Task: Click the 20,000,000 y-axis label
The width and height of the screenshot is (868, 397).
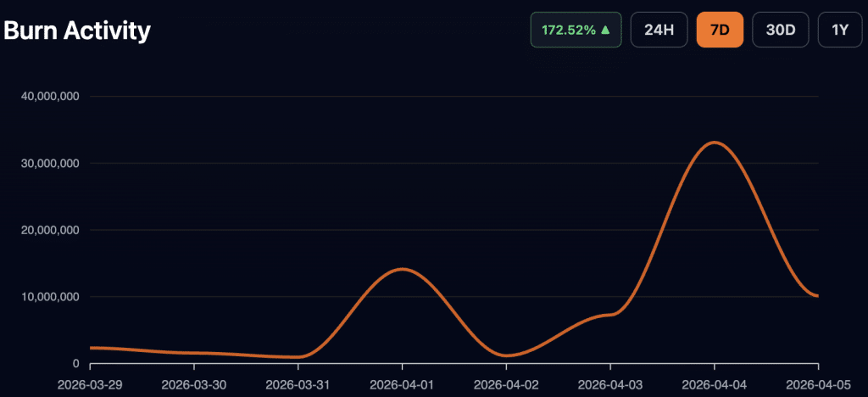Action: click(x=49, y=230)
